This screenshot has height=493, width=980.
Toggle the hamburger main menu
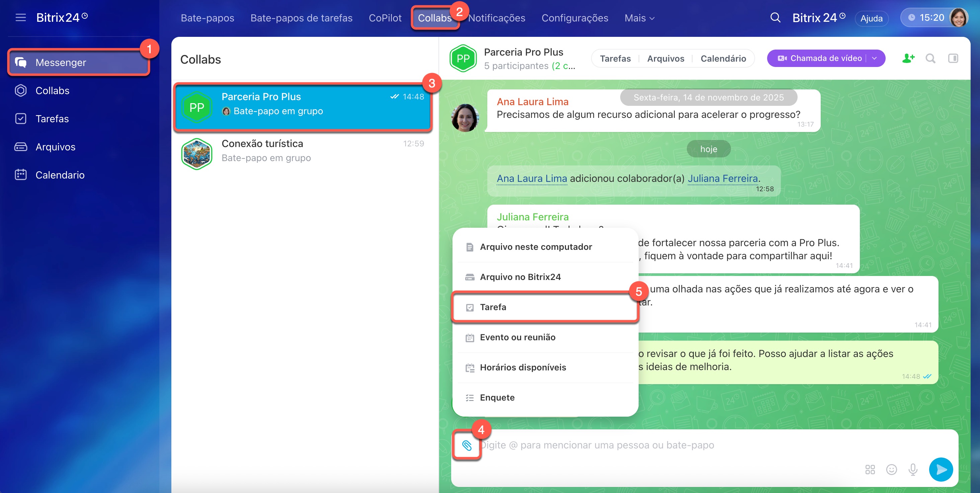tap(20, 17)
